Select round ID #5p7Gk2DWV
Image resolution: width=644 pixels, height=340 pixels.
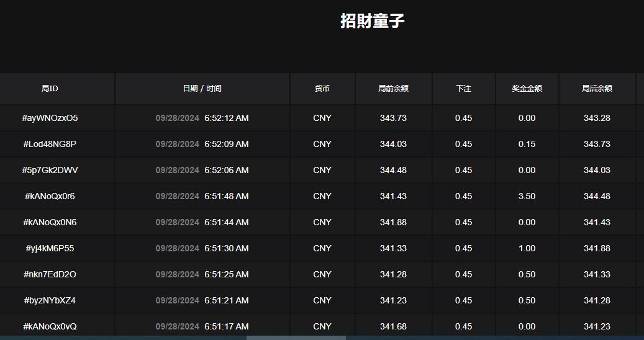(x=50, y=170)
